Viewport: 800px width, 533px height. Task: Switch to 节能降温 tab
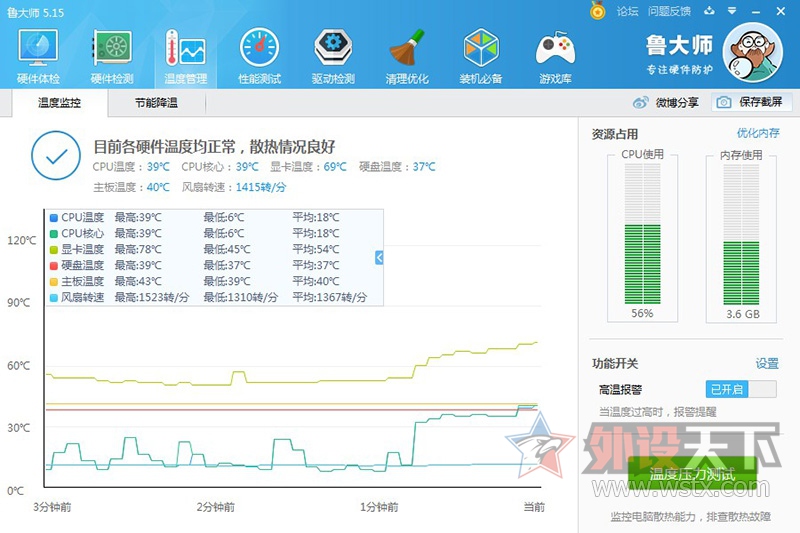pos(156,103)
